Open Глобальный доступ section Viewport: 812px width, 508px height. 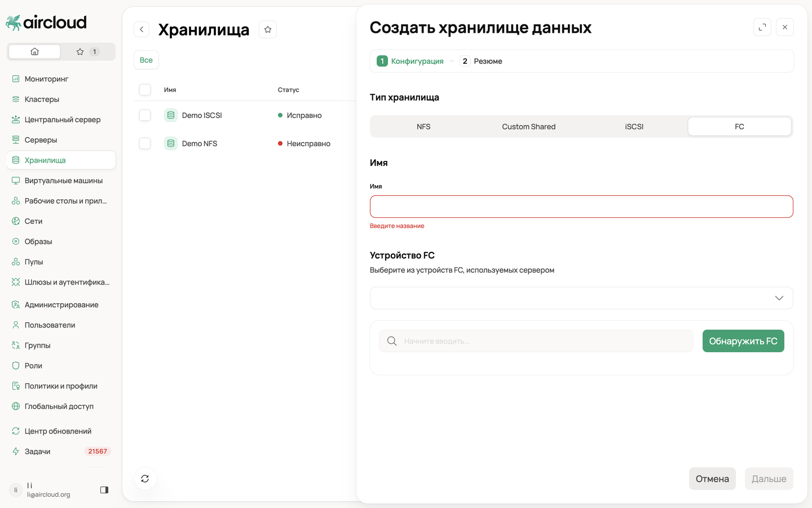tap(61, 406)
